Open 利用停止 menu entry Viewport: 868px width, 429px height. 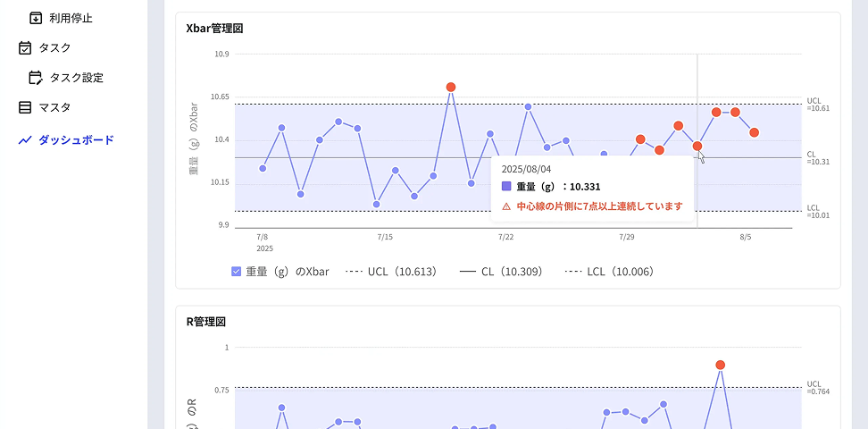click(71, 18)
